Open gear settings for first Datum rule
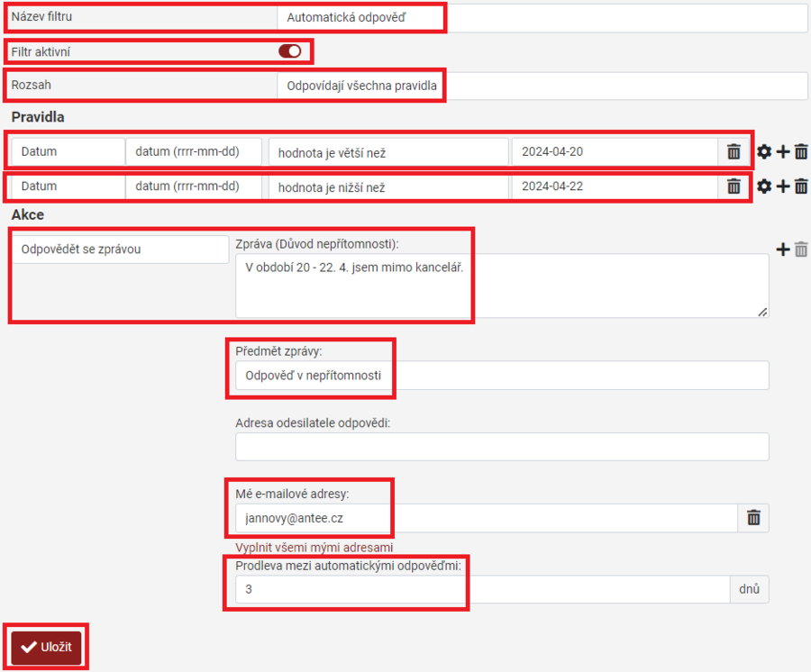The width and height of the screenshot is (811, 672). (764, 152)
